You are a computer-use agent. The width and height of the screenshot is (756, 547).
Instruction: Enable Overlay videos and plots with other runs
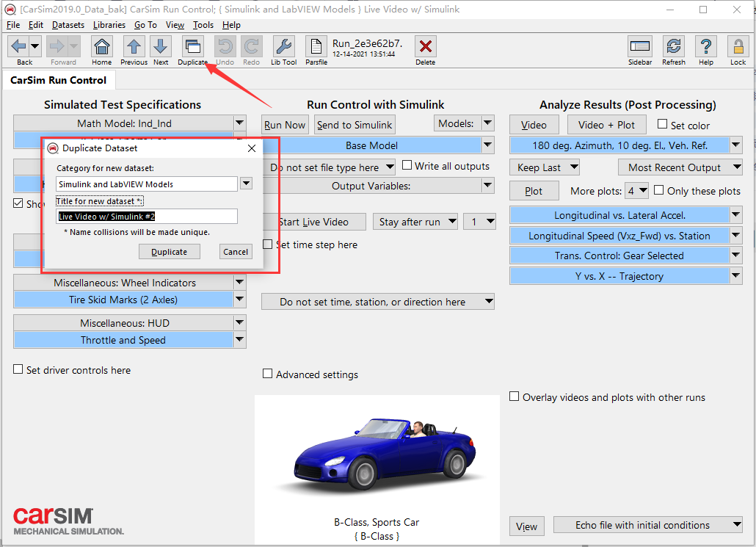click(515, 396)
